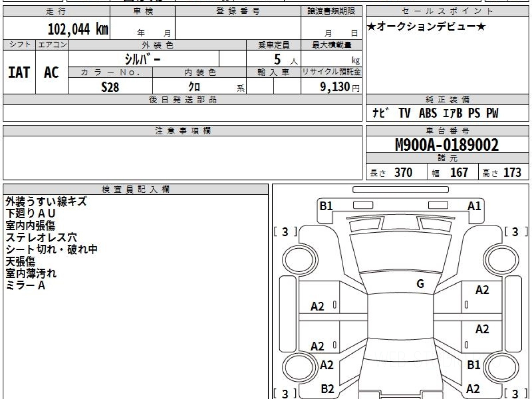Click the AC air conditioner value
The height and width of the screenshot is (399, 532).
(51, 73)
